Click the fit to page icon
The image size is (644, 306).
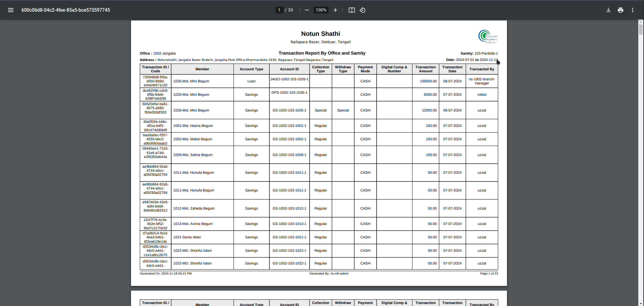pyautogui.click(x=352, y=10)
